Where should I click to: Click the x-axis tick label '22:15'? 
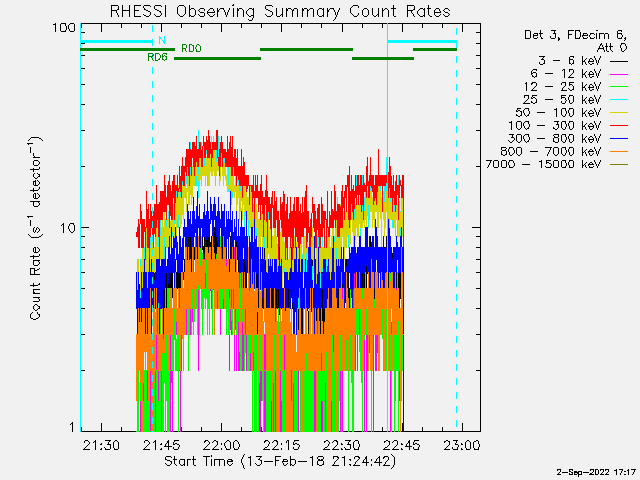coord(282,445)
